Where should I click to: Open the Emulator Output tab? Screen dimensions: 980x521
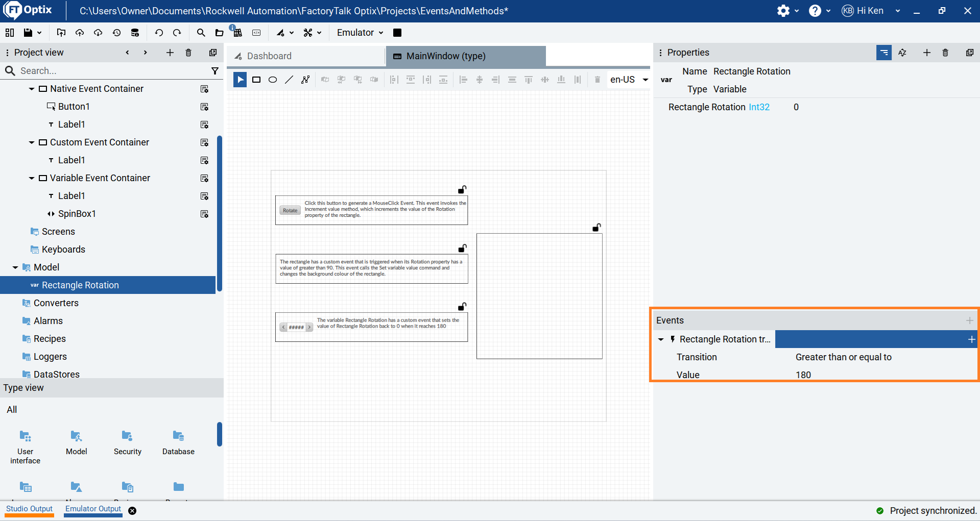(93, 509)
